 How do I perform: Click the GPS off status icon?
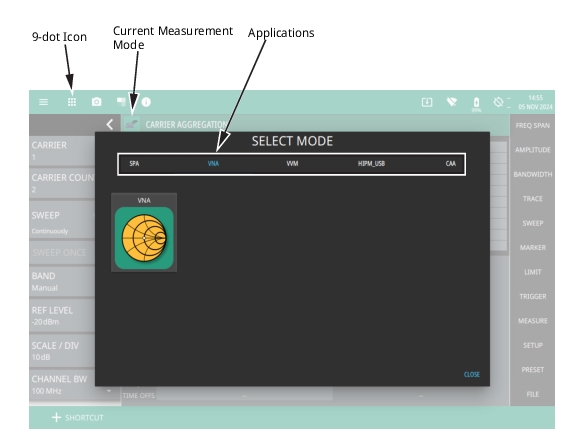point(498,102)
